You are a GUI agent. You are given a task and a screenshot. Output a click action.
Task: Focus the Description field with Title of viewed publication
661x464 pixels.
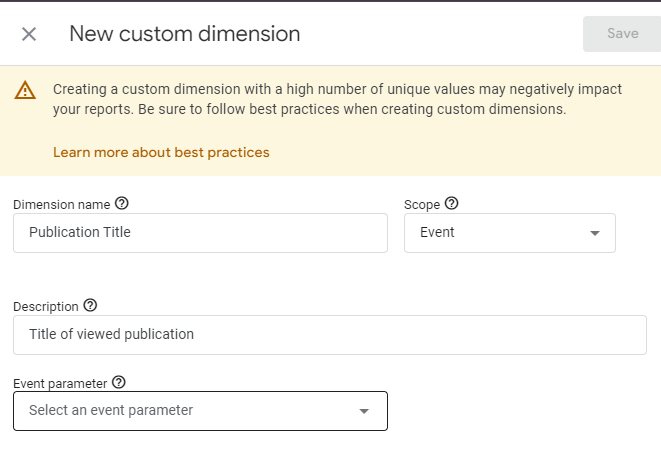coord(330,335)
